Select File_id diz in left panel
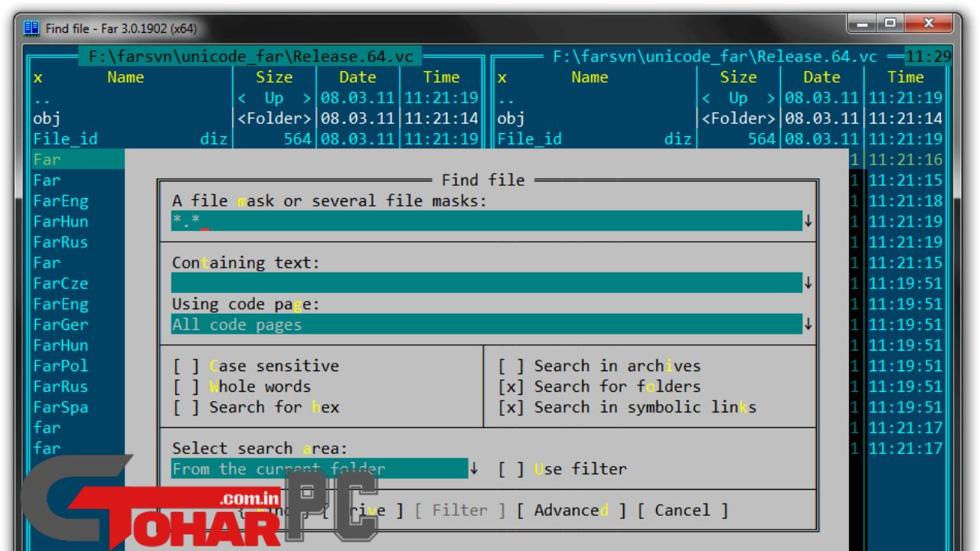 click(x=132, y=139)
